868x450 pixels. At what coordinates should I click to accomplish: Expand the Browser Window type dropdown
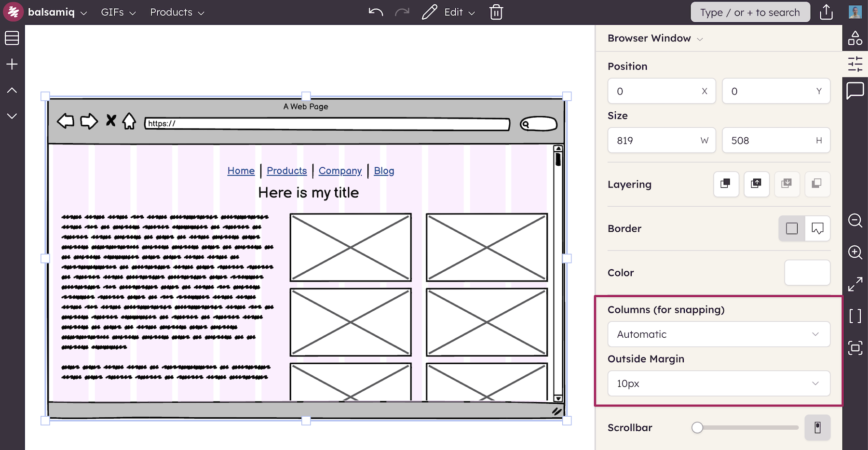pos(655,38)
